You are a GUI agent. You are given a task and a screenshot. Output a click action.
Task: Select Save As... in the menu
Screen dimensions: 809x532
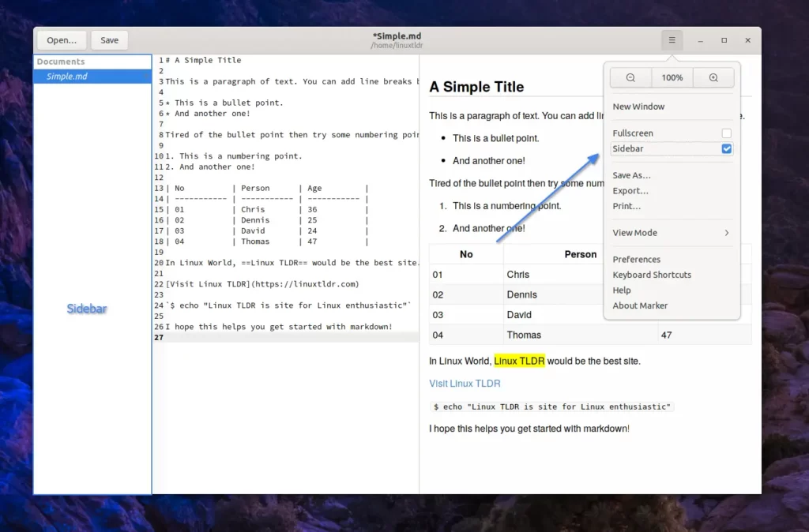[x=672, y=175]
